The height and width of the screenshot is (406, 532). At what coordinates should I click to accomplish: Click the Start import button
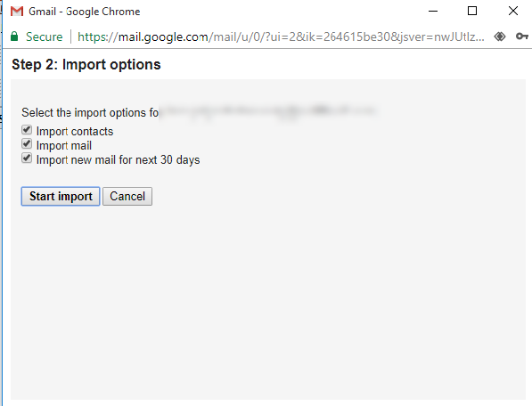61,196
